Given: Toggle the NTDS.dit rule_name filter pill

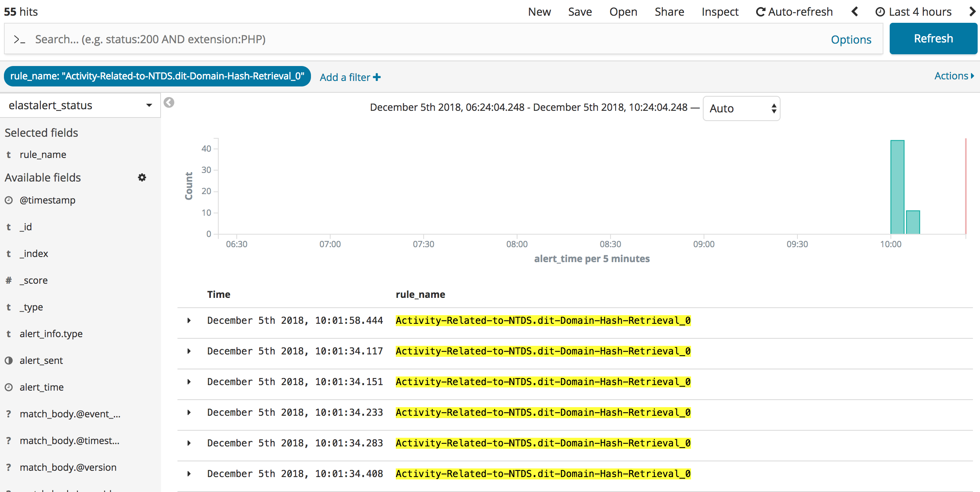Looking at the screenshot, I should coord(157,76).
